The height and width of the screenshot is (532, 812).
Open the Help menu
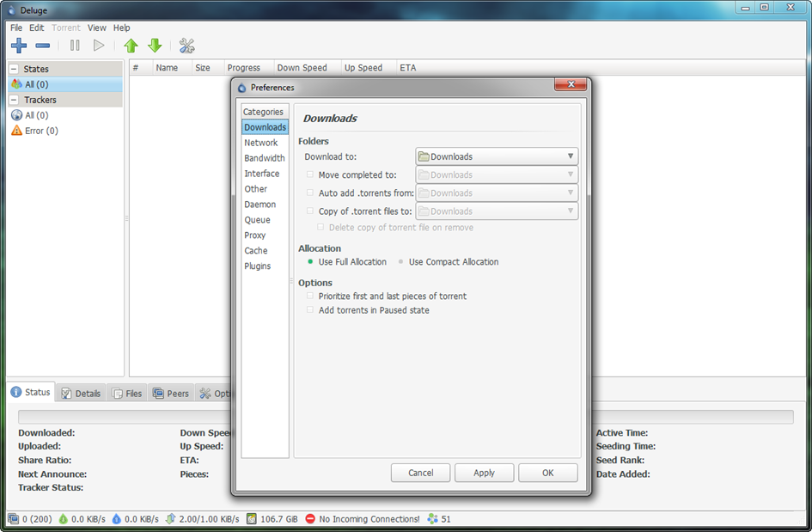(122, 28)
